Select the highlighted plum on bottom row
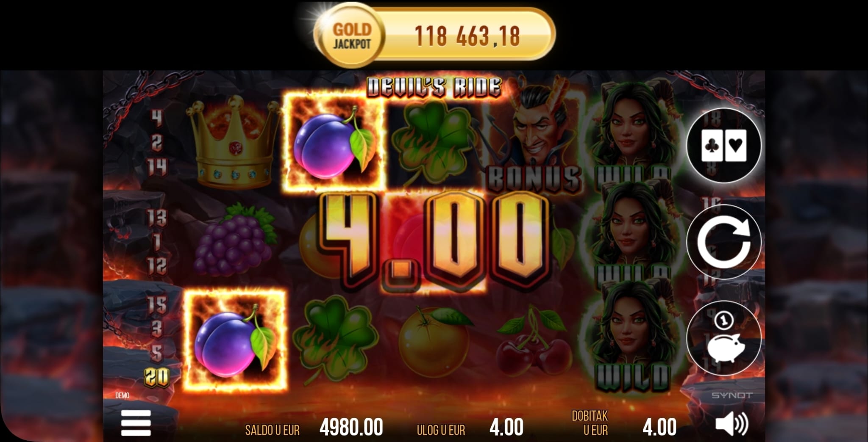868x442 pixels. tap(235, 340)
